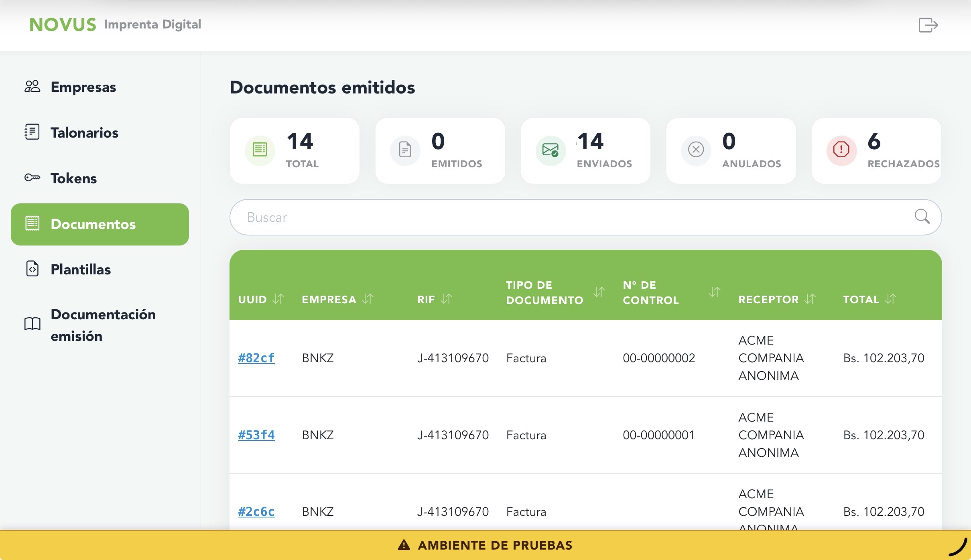Open document link #82cf

coord(256,358)
